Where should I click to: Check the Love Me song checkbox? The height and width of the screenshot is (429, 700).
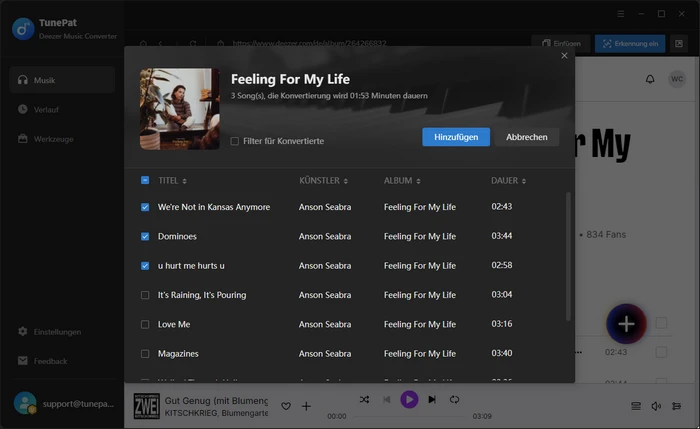point(145,325)
